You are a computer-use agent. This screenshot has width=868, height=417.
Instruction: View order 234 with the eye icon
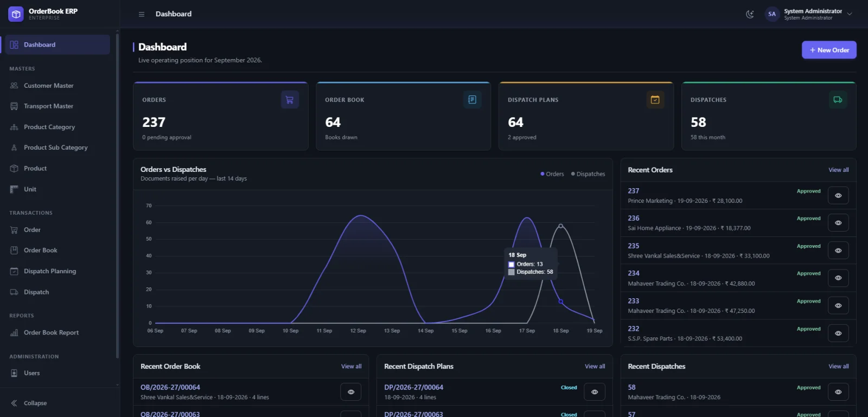[838, 278]
